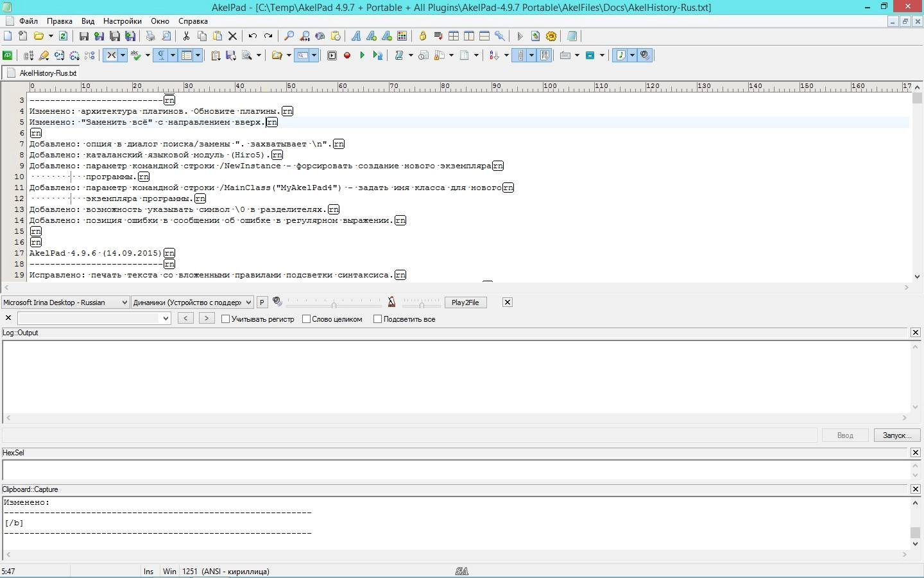Click the red record macro button
The image size is (924, 578).
click(347, 55)
